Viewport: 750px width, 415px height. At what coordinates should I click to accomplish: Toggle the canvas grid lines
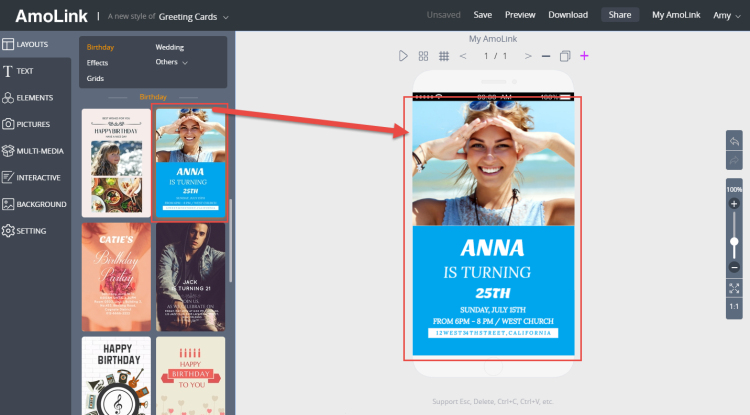[x=444, y=56]
